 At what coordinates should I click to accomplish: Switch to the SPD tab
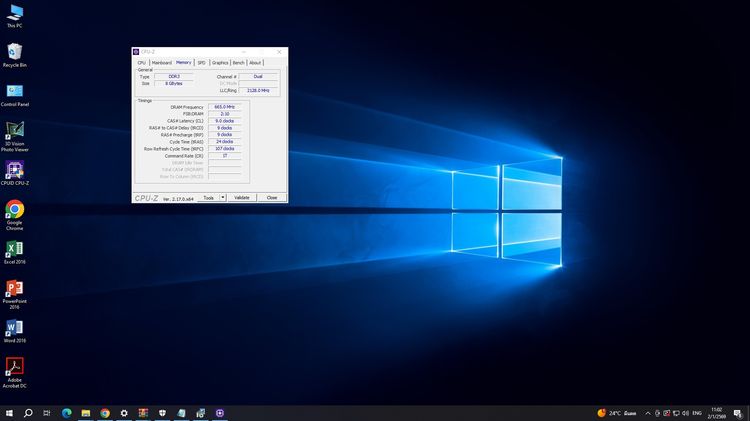pyautogui.click(x=201, y=62)
